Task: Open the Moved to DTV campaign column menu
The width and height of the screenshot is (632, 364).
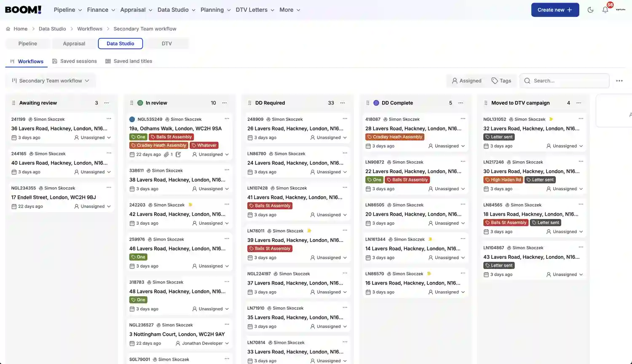Action: coord(578,103)
